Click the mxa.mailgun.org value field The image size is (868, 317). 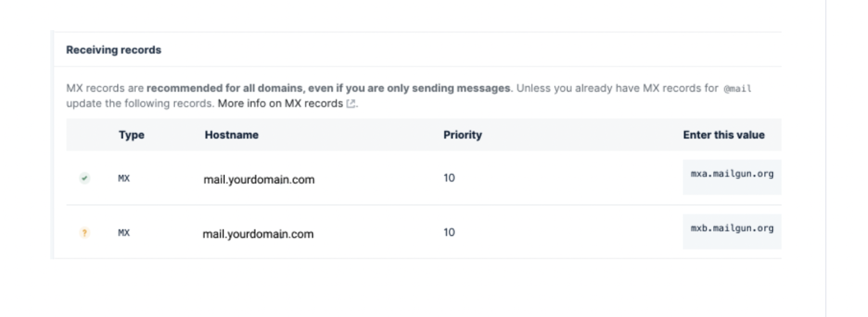point(731,177)
